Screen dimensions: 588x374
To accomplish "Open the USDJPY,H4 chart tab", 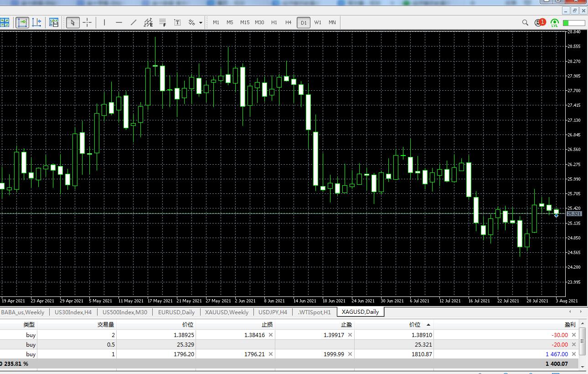I will pos(273,312).
